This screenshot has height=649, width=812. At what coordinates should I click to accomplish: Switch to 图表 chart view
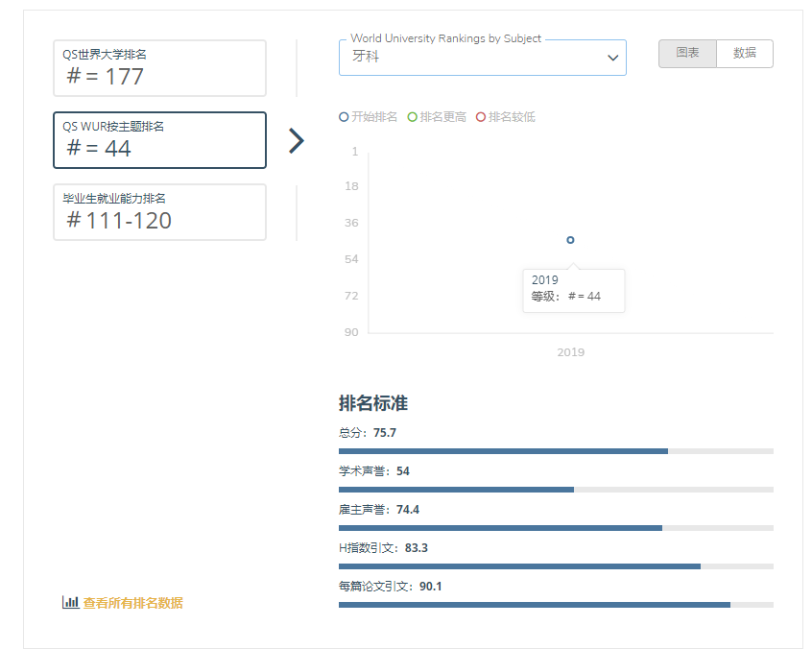pyautogui.click(x=687, y=54)
